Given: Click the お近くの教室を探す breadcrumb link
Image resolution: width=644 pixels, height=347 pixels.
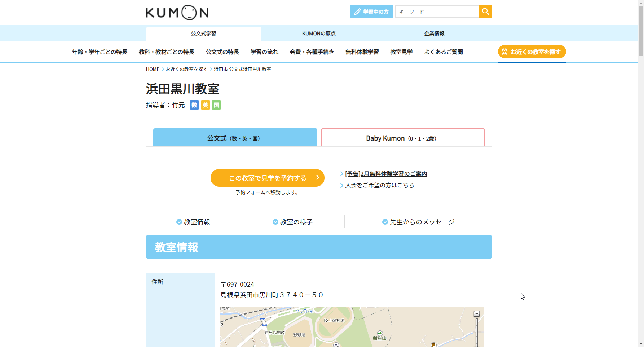Looking at the screenshot, I should pos(186,69).
